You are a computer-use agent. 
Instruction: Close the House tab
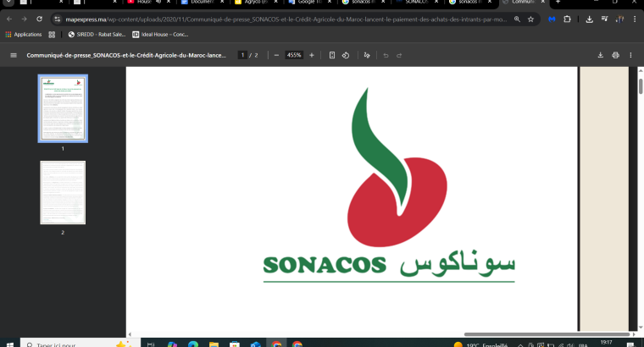(x=169, y=2)
